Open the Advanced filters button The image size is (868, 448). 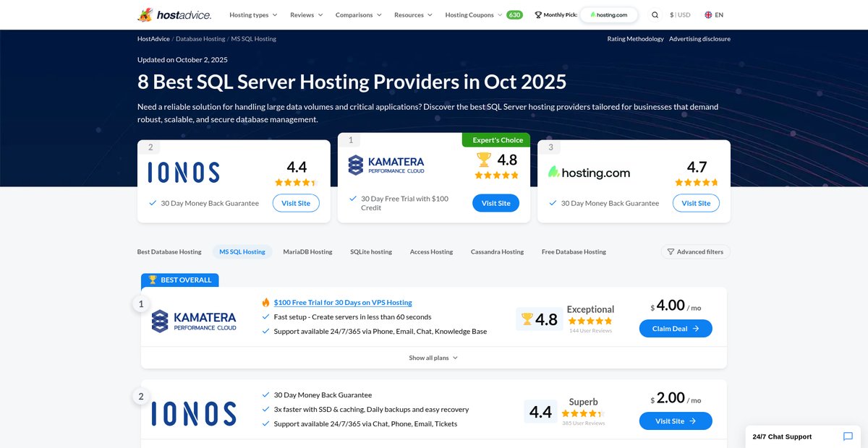pyautogui.click(x=696, y=251)
